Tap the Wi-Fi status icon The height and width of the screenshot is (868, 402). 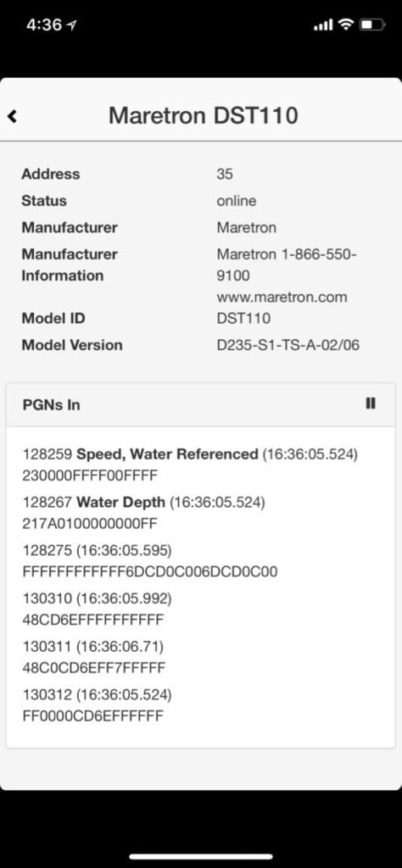click(346, 25)
